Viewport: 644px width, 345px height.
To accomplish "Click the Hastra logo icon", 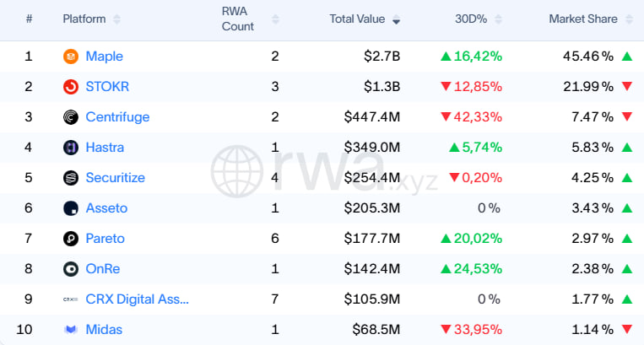I will pyautogui.click(x=71, y=148).
